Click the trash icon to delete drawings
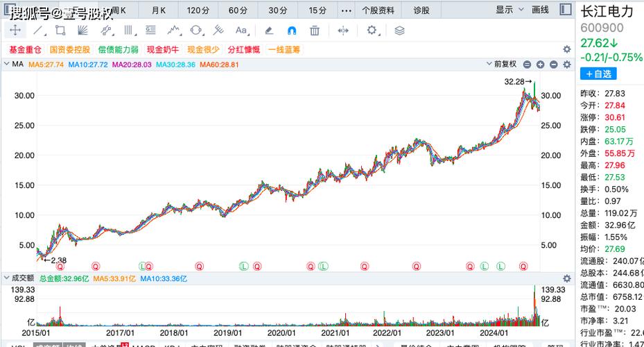 point(315,31)
